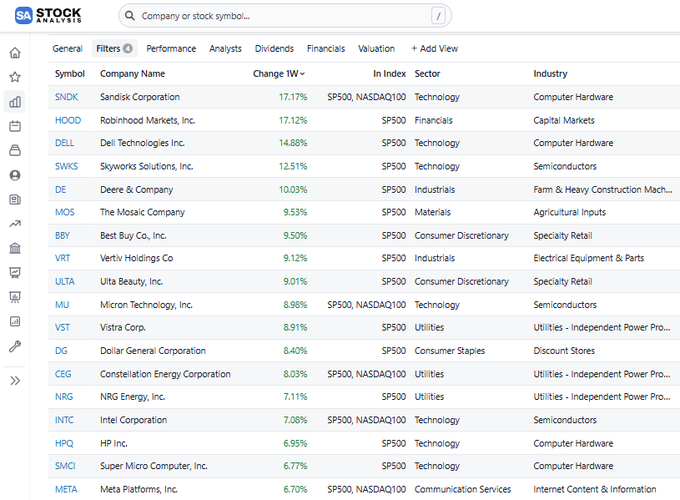Sort by Company Name column header
The width and height of the screenshot is (680, 500).
click(x=132, y=74)
